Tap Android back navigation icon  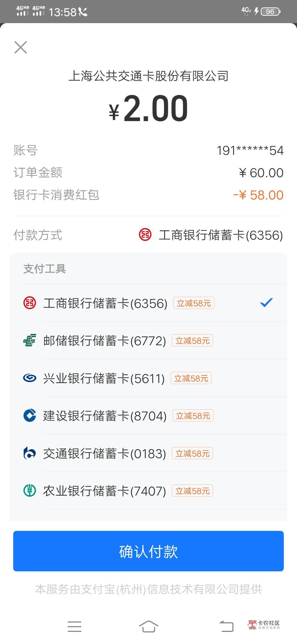226,626
